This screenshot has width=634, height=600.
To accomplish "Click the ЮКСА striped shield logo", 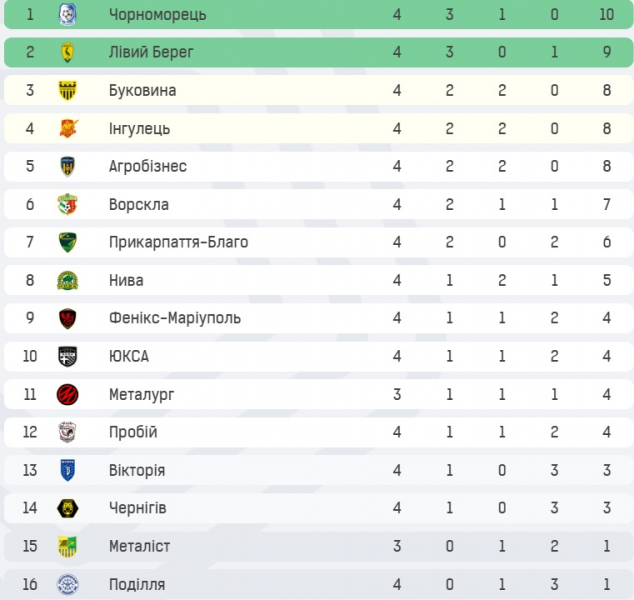I will click(68, 356).
